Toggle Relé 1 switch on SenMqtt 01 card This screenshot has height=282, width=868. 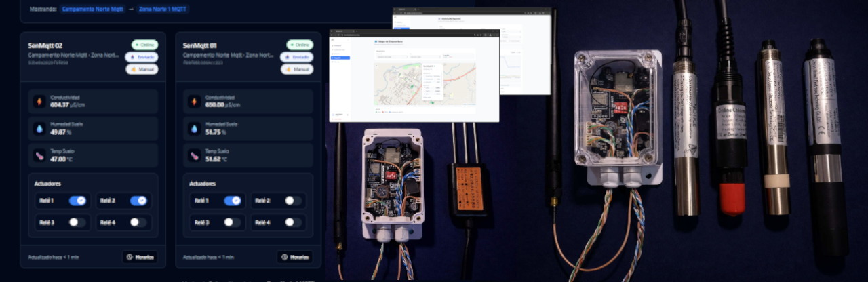point(233,201)
